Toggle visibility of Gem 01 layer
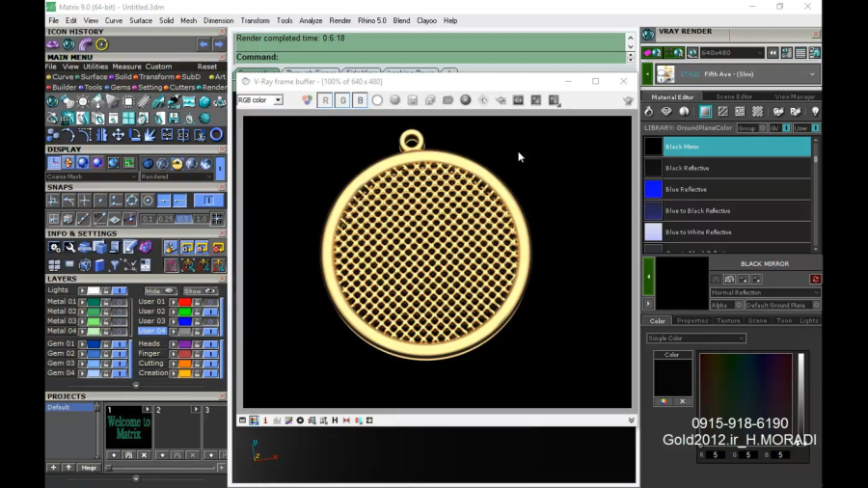868x488 pixels. point(120,343)
